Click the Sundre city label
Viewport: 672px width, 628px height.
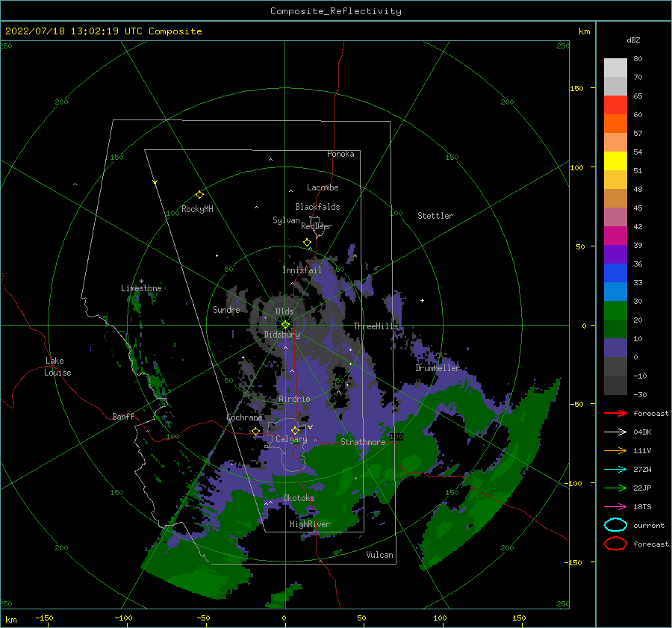[x=226, y=309]
